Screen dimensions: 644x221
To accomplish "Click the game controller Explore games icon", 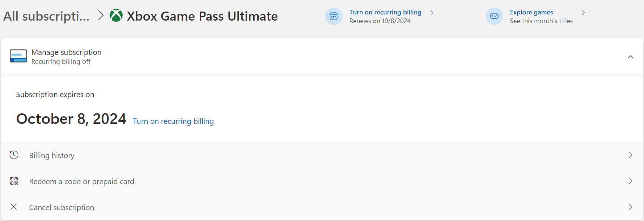I will (494, 16).
